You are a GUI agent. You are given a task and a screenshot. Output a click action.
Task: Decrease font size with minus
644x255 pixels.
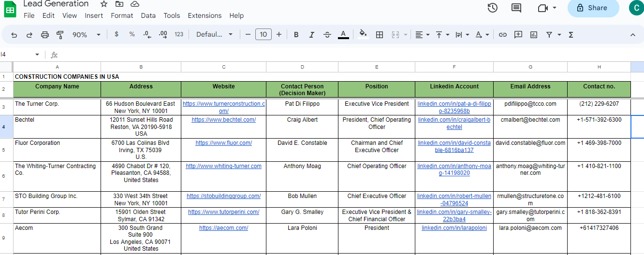[x=248, y=35]
